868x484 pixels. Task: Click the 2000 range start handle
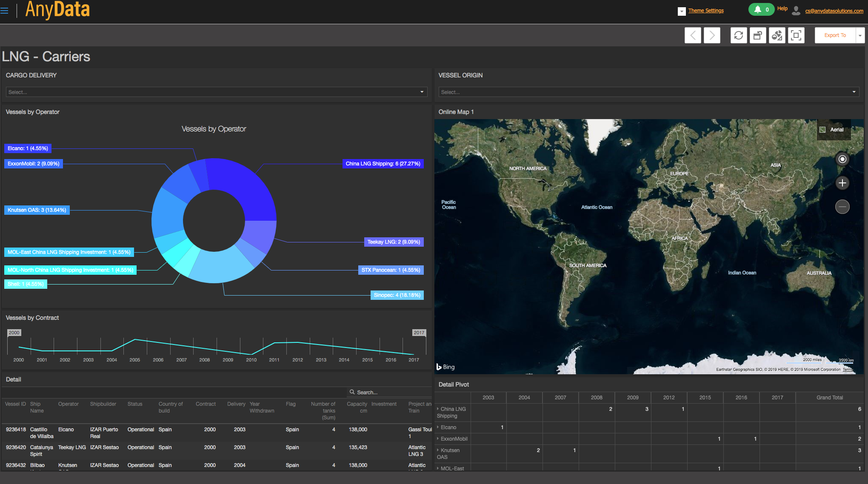tap(14, 333)
